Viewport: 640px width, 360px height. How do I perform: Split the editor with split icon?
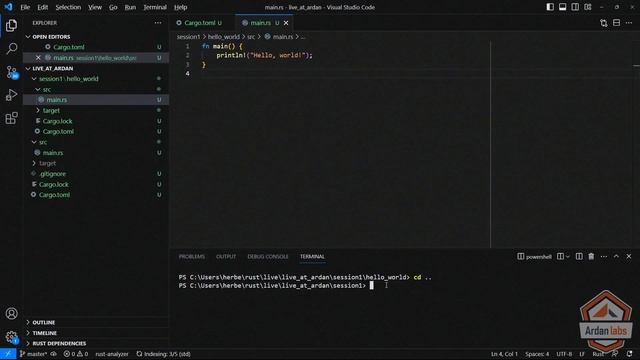tap(616, 23)
